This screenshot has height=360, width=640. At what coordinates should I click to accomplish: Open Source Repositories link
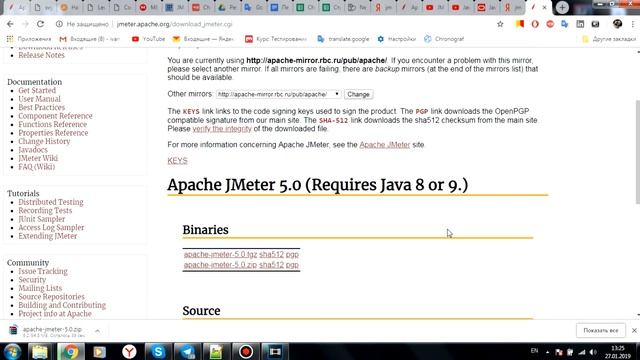click(x=52, y=297)
